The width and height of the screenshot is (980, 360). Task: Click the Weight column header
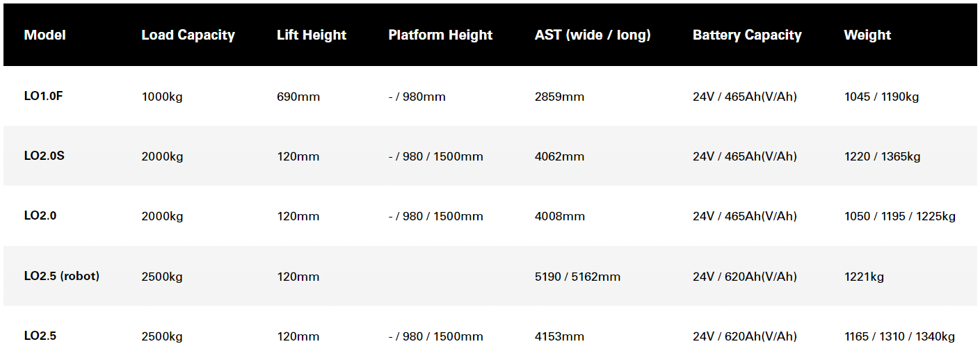point(867,35)
